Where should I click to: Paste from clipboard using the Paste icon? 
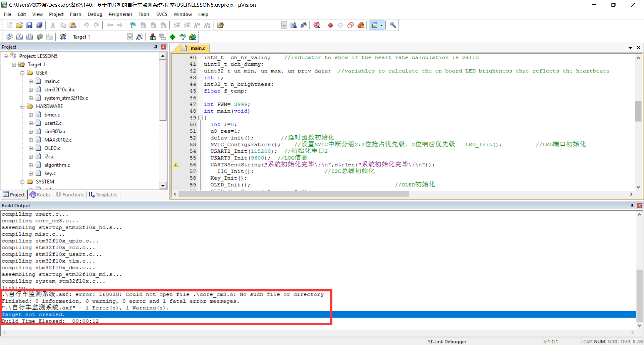point(73,25)
